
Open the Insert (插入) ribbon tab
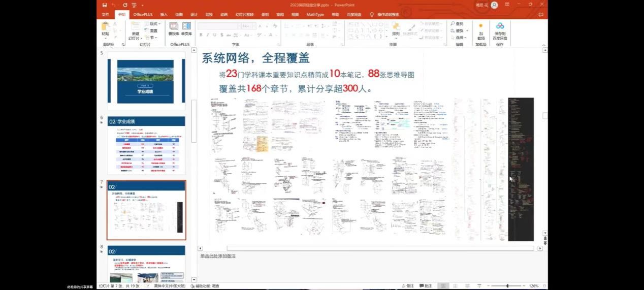tap(164, 15)
